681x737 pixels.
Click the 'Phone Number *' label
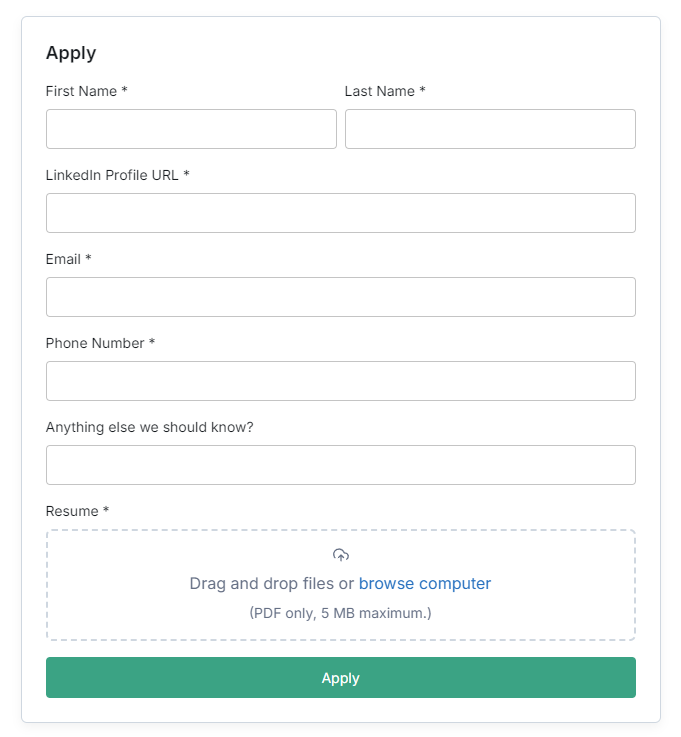(100, 343)
